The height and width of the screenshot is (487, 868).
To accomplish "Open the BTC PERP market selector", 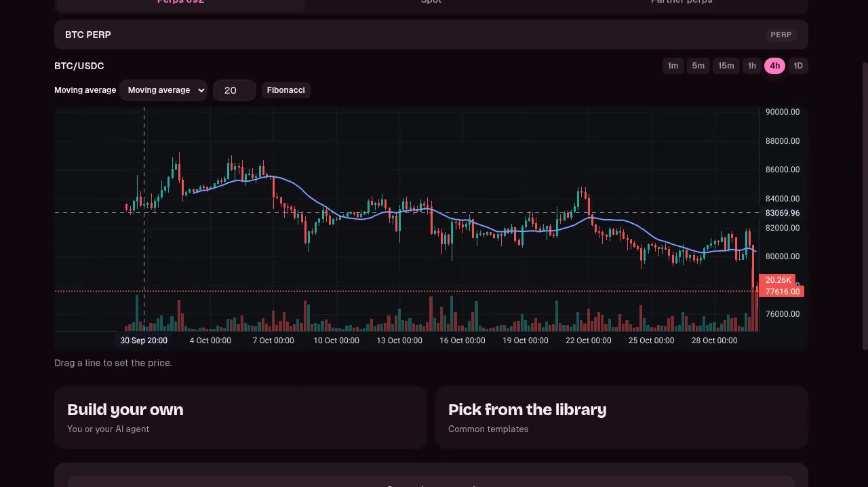I will tap(431, 35).
